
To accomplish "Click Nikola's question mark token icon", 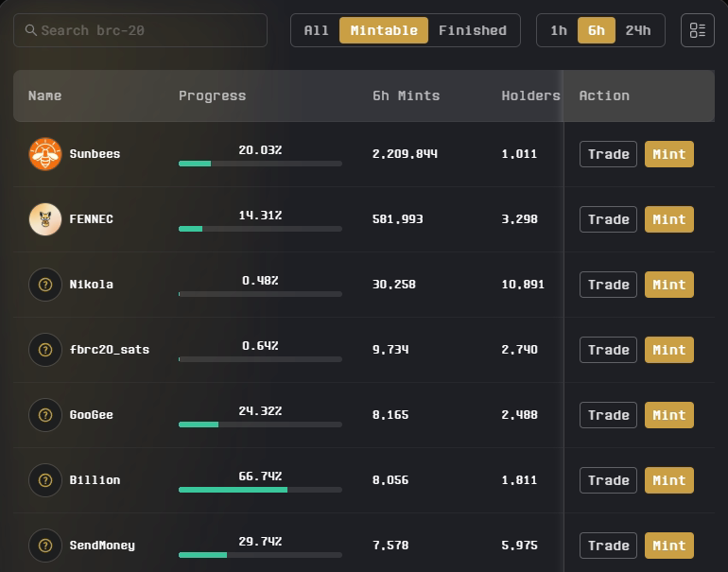I will coord(45,285).
